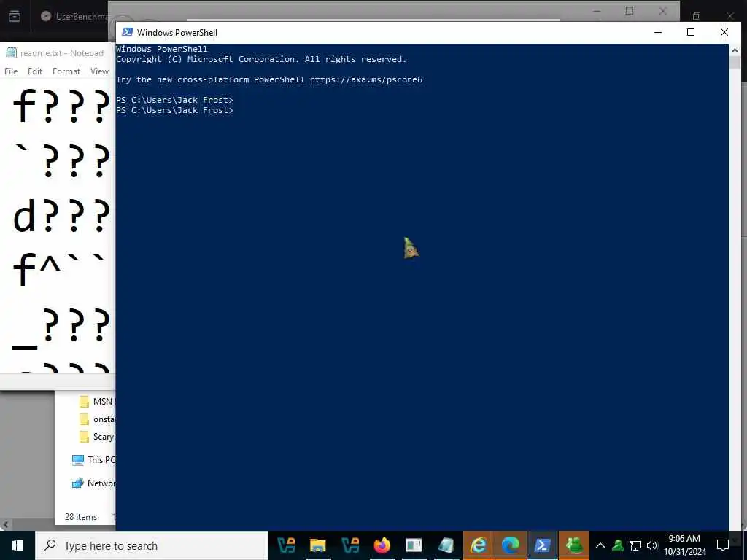The image size is (747, 560).
Task: Open the Windows Start menu
Action: pos(18,545)
